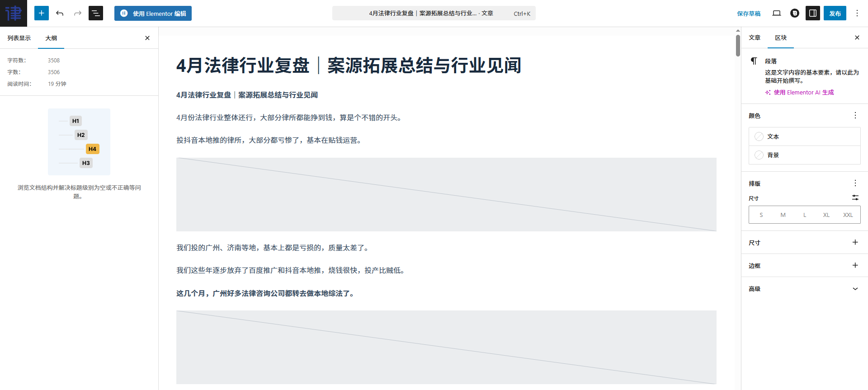Switch to the 列表显示 tab

pyautogui.click(x=19, y=38)
